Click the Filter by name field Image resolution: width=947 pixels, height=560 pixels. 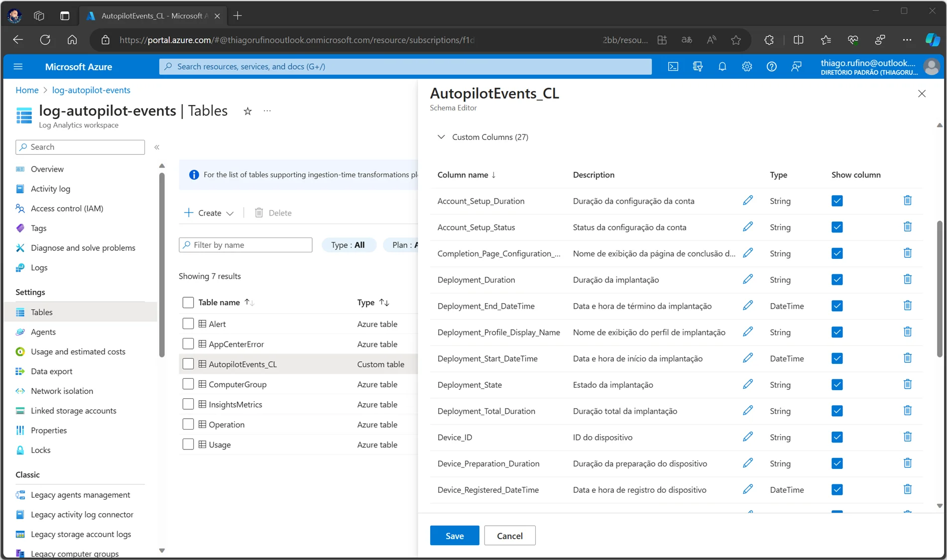coord(245,245)
